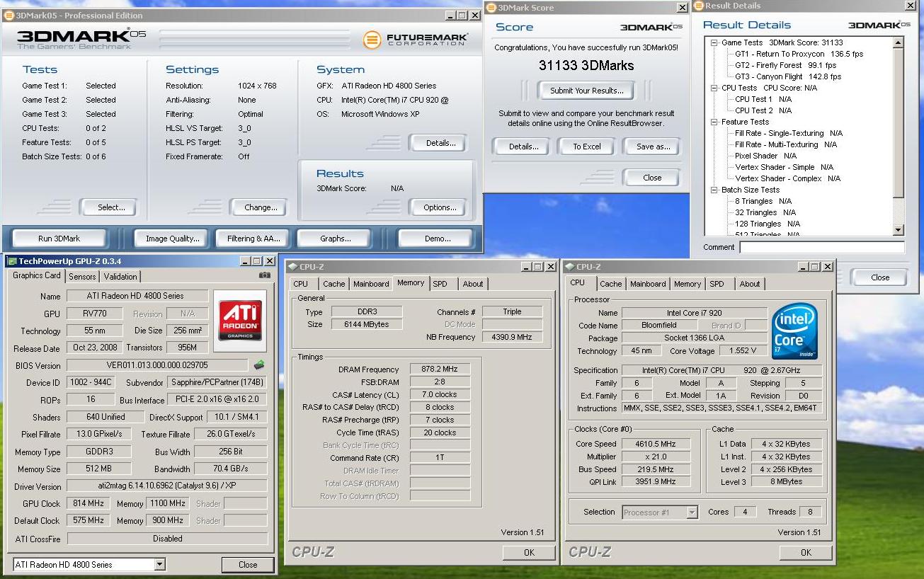Click Close in the Result Details window

pos(880,277)
